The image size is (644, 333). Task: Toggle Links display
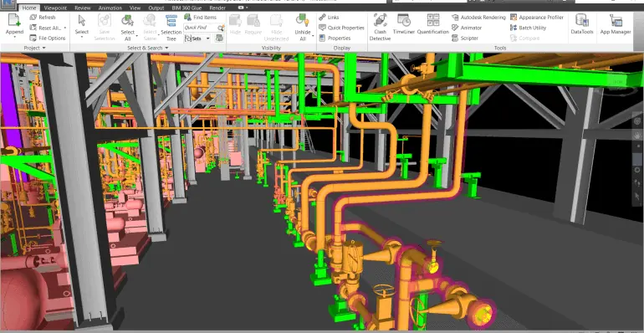[x=329, y=18]
